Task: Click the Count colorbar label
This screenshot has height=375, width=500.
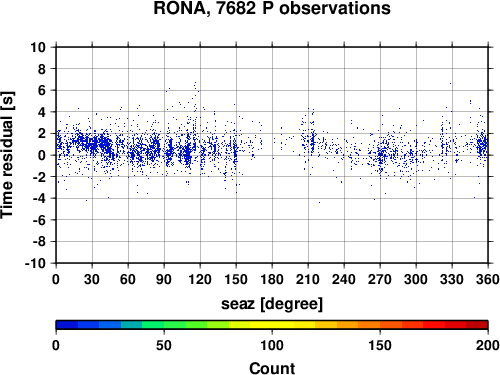Action: tap(272, 368)
